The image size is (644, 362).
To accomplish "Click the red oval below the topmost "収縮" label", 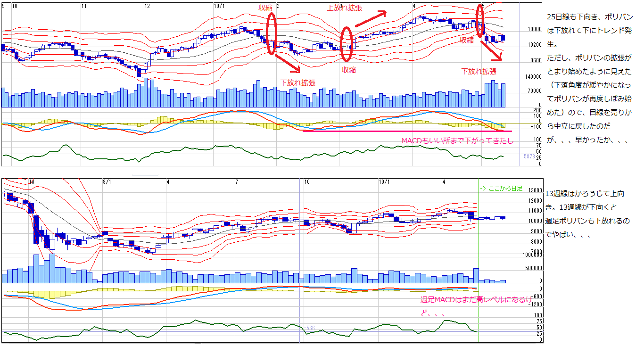I will coord(271,33).
